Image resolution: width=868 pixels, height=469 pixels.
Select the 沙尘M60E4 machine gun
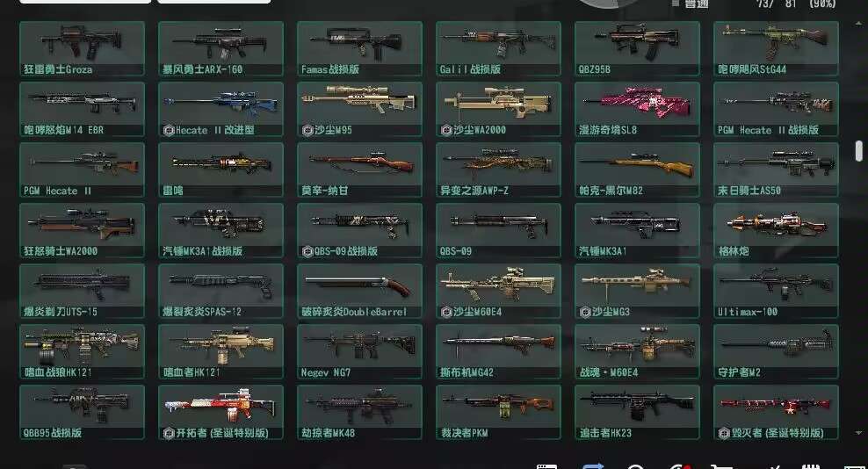pos(498,292)
